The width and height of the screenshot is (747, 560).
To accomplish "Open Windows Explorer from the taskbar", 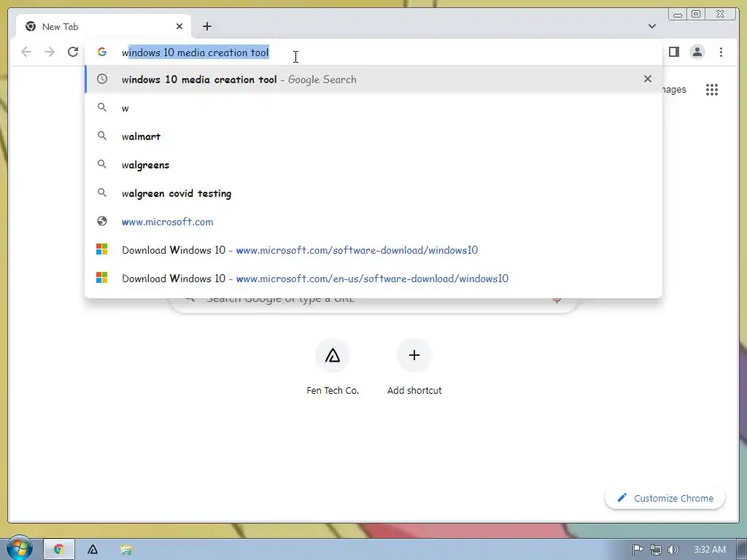I will [125, 550].
